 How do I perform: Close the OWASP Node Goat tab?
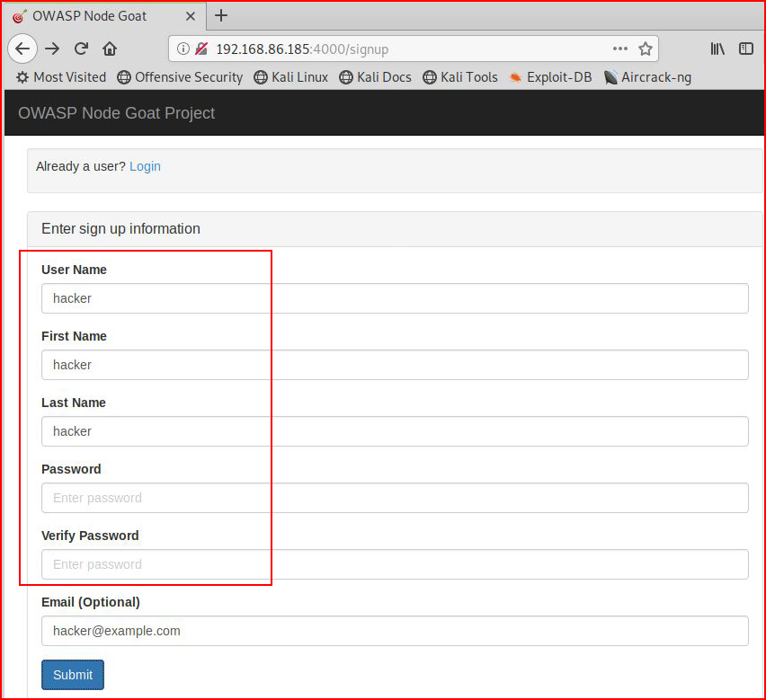pyautogui.click(x=191, y=16)
